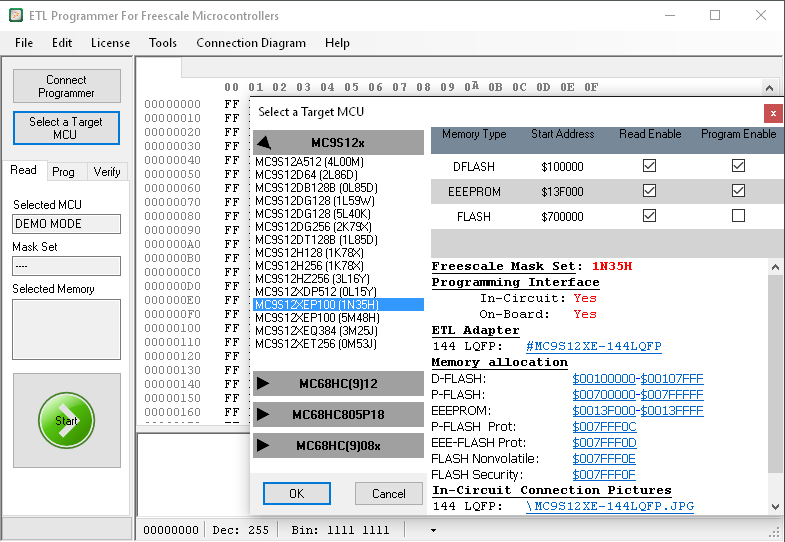Expand the MC68HC(9)08x MCU group
Viewport: 785px width, 542px height.
(x=338, y=446)
